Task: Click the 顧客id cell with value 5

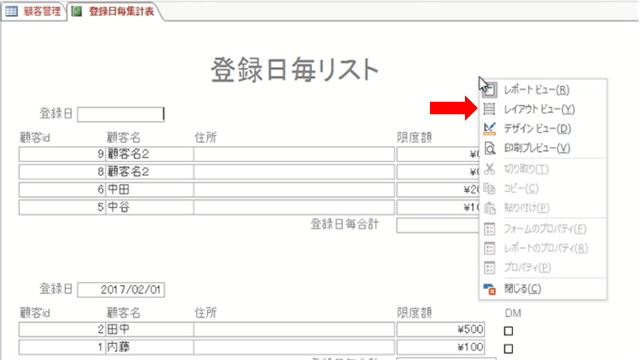Action: point(62,207)
